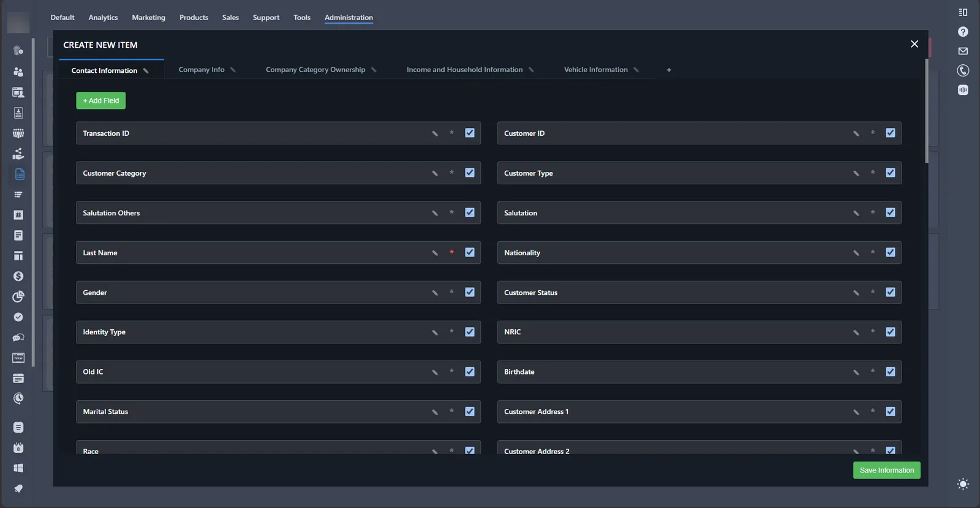Open the dollar coin icon in left sidebar

[18, 277]
